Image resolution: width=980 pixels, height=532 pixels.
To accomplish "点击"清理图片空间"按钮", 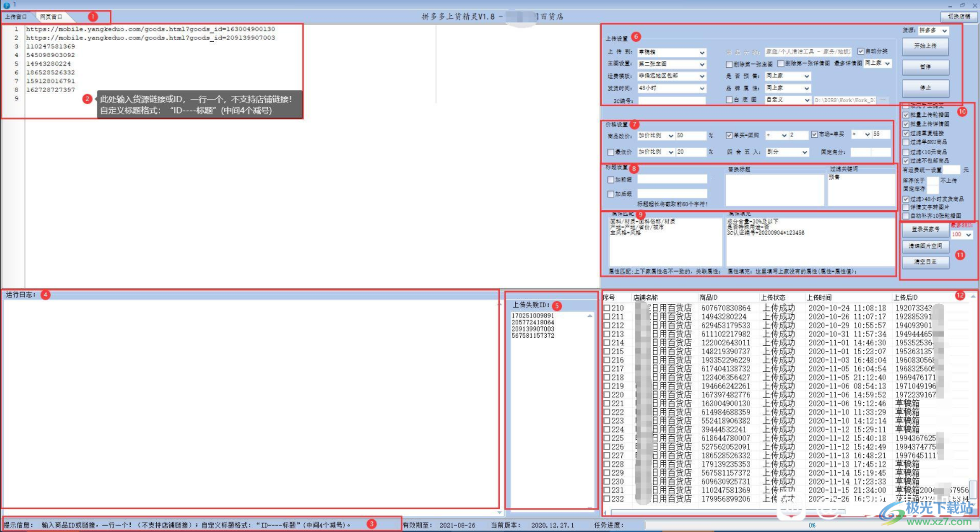I will click(925, 245).
